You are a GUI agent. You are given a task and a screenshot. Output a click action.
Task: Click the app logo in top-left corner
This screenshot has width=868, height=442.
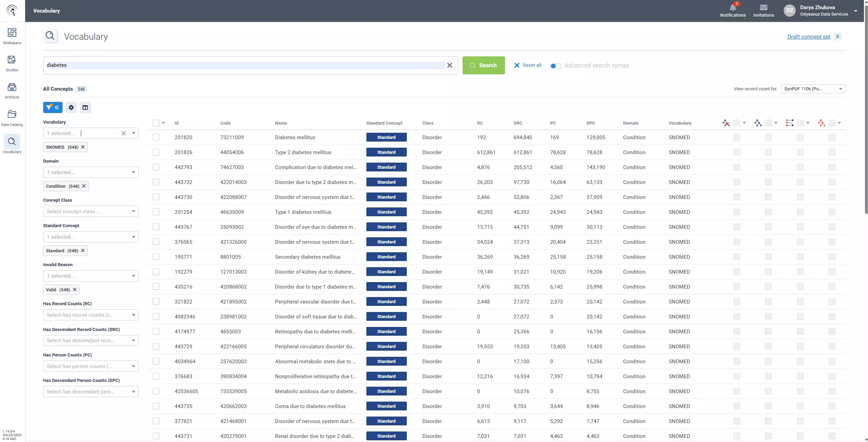point(12,11)
